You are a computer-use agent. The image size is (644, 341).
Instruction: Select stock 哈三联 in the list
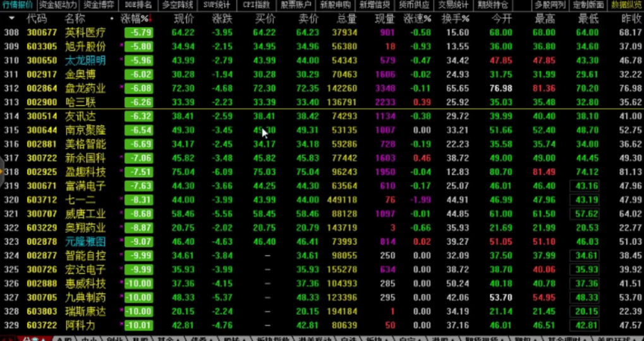[80, 102]
